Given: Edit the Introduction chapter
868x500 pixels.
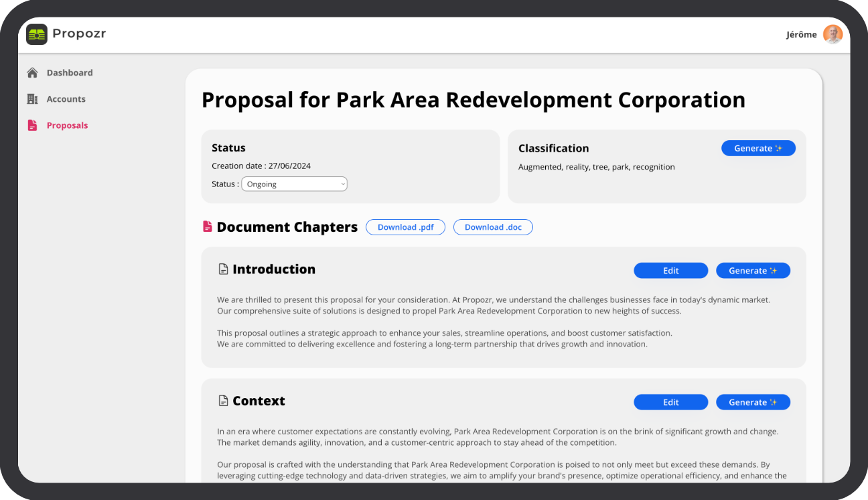Looking at the screenshot, I should (x=670, y=271).
